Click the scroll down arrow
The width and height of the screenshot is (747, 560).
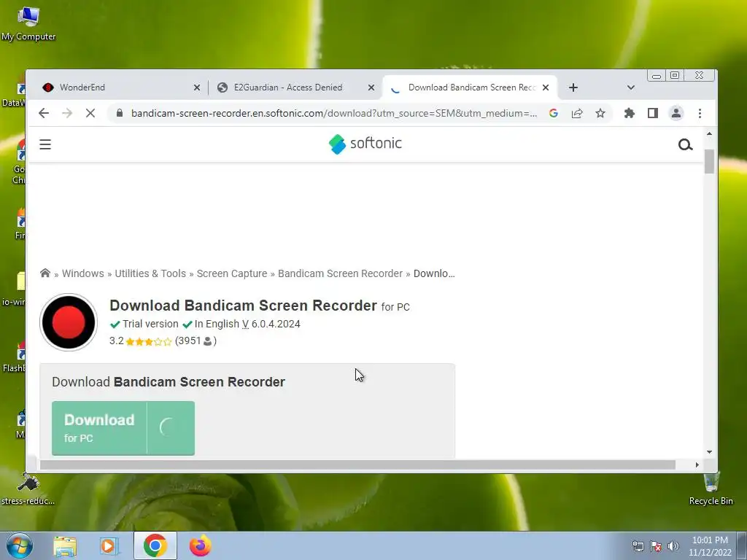click(709, 452)
